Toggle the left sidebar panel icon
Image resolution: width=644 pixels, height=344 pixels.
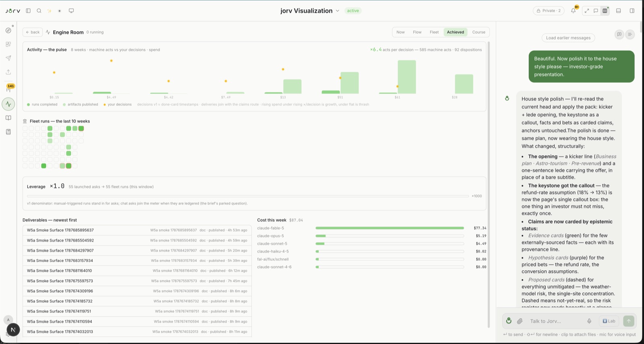[x=28, y=11]
